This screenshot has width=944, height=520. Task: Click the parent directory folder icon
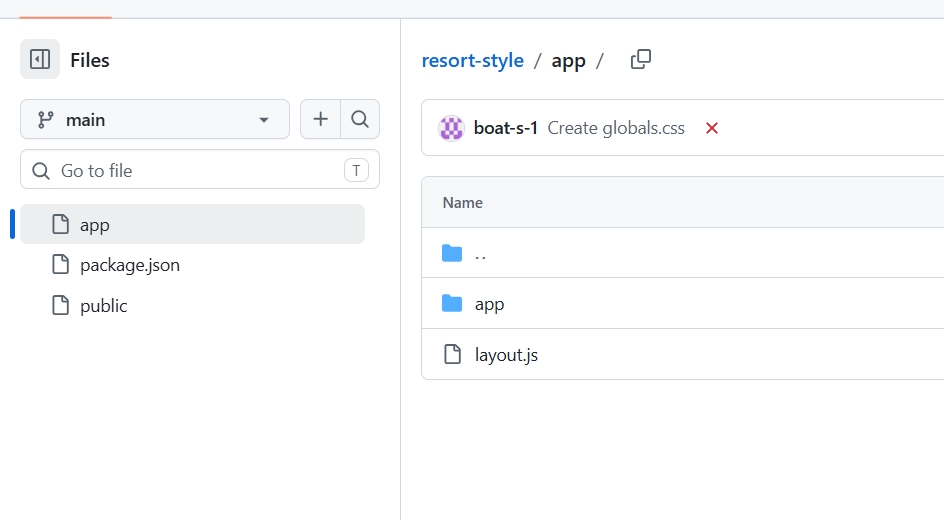(x=452, y=253)
